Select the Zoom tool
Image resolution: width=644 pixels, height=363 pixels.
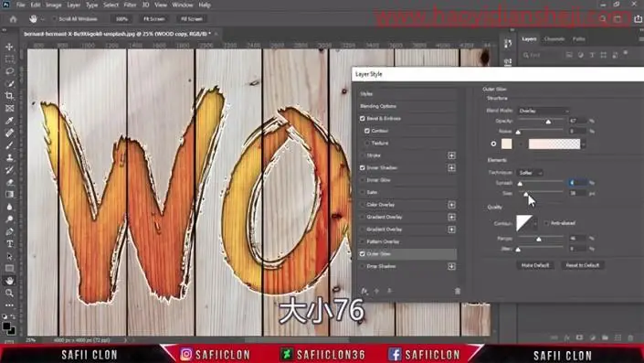[x=9, y=293]
